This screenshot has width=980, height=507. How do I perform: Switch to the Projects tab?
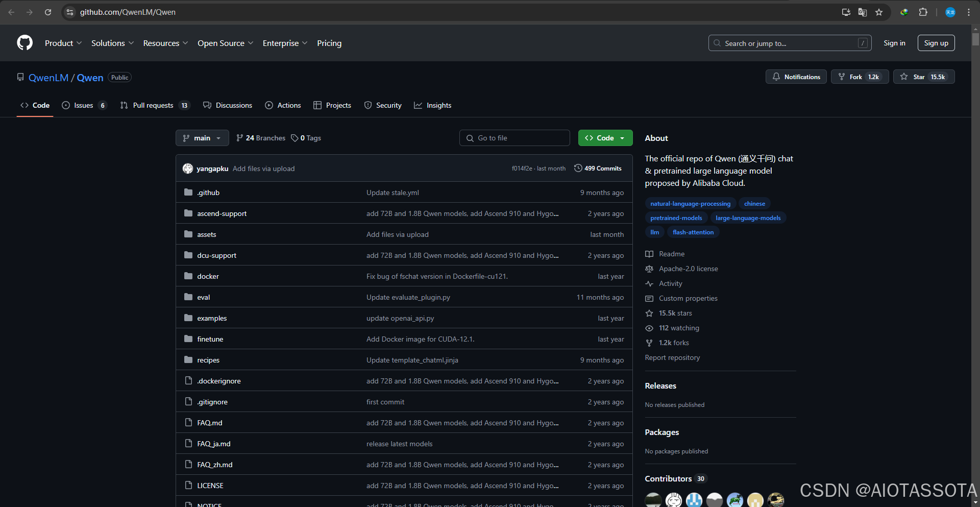point(332,105)
